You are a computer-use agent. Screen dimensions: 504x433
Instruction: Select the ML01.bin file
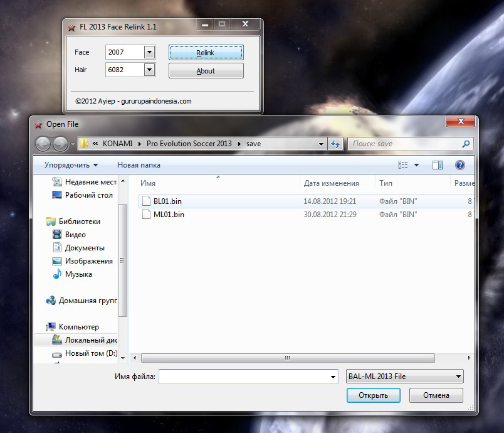coord(307,215)
